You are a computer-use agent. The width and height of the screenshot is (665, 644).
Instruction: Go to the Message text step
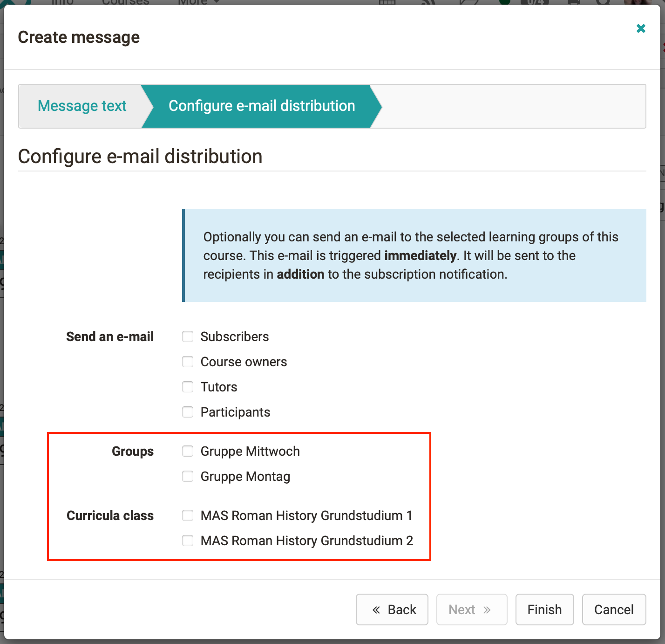[x=82, y=106]
